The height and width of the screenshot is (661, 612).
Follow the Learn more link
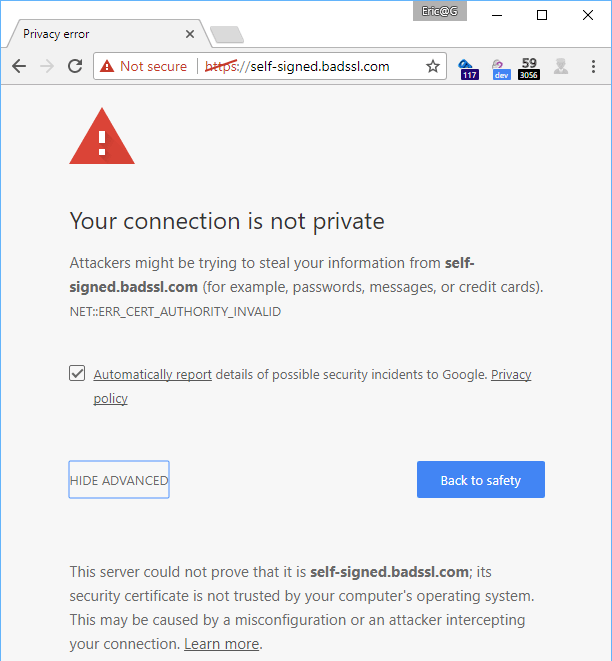tap(221, 644)
